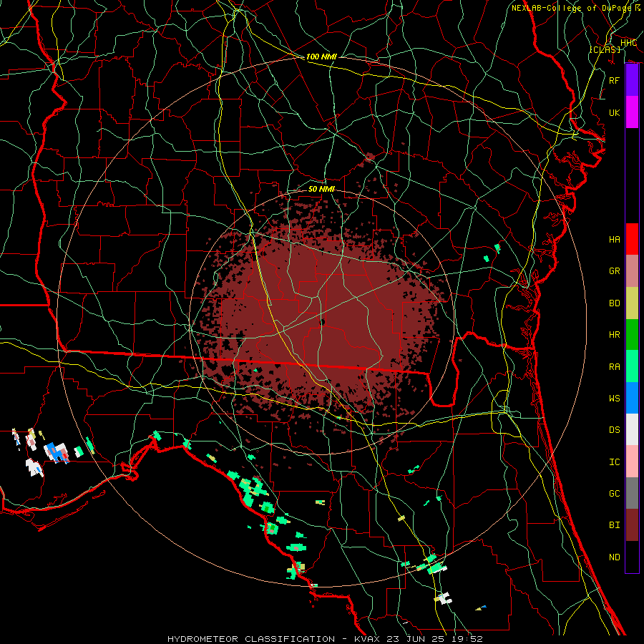Click the BD legend label
This screenshot has width=644, height=644.
[x=615, y=303]
